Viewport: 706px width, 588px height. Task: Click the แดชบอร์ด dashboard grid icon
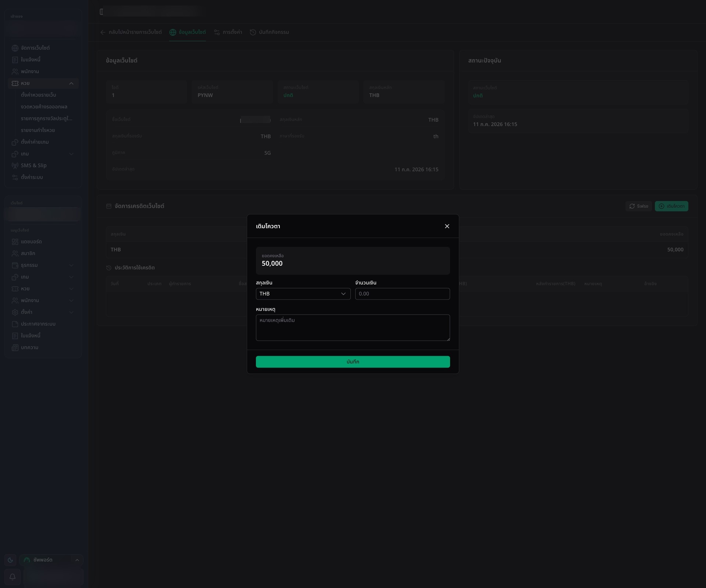15,242
